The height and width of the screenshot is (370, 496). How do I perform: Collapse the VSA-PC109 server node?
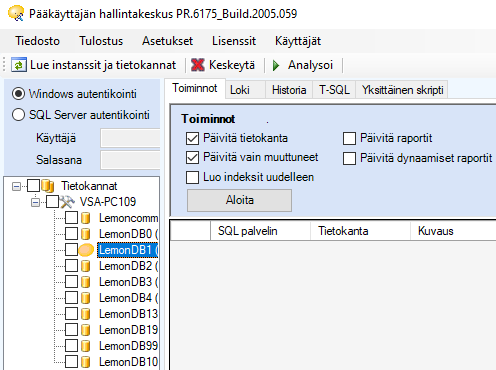(35, 202)
